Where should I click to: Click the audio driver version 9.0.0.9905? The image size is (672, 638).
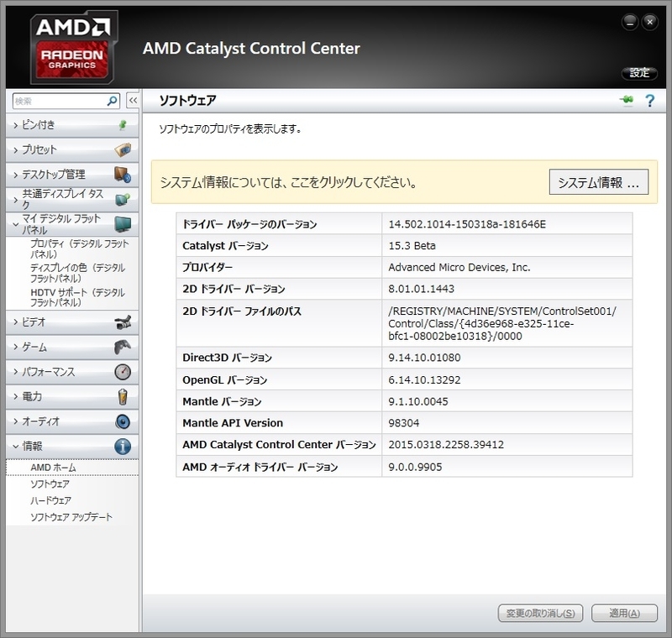[415, 467]
